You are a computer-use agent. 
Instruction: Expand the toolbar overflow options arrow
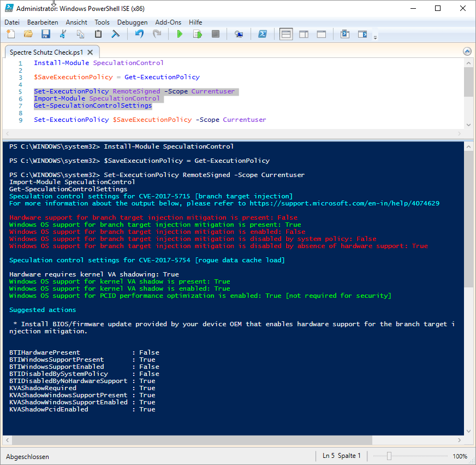[x=375, y=37]
